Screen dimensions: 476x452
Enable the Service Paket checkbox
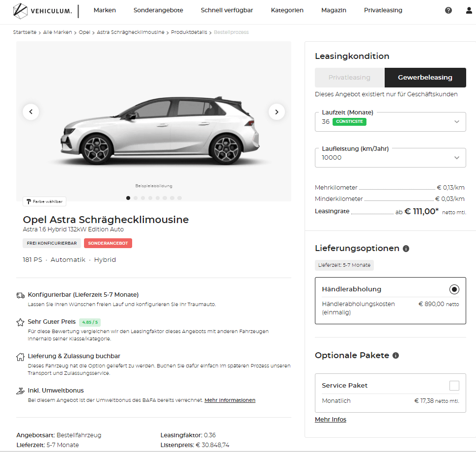pyautogui.click(x=454, y=386)
